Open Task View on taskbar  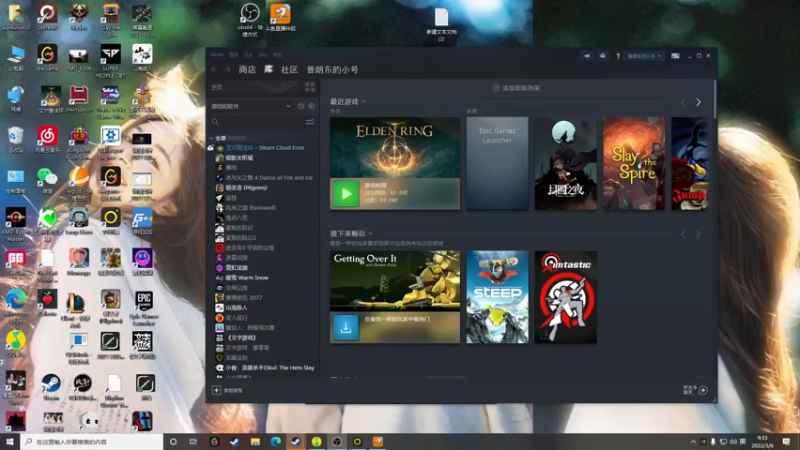(x=193, y=442)
